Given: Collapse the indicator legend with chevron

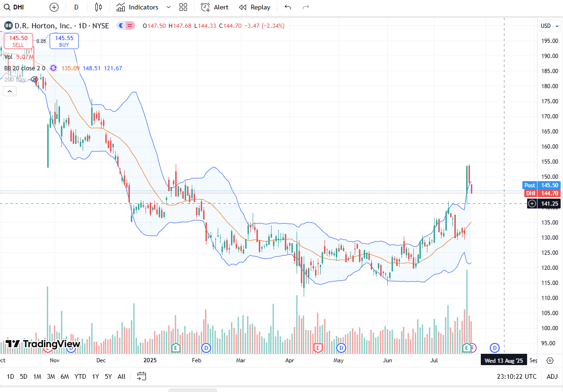Looking at the screenshot, I should 10,92.
